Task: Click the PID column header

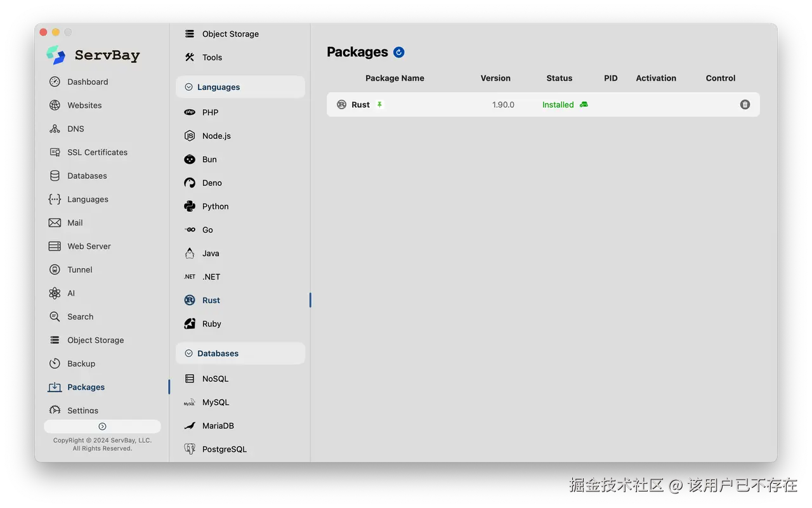Action: pos(611,78)
